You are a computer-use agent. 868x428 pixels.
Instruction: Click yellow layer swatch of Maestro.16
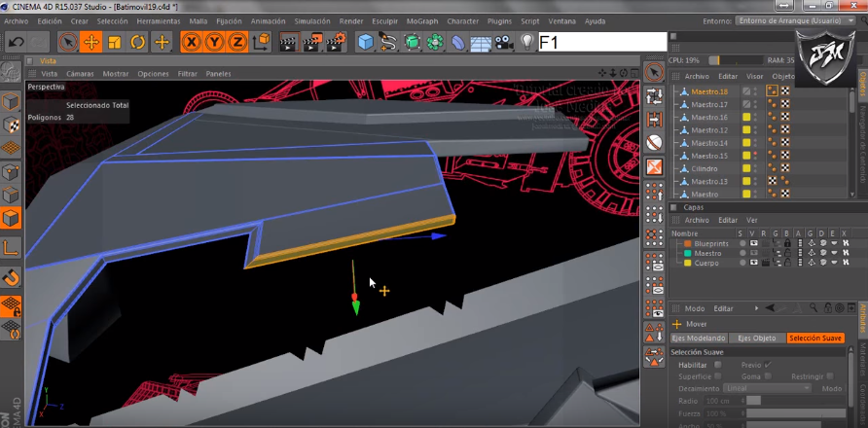click(x=746, y=118)
